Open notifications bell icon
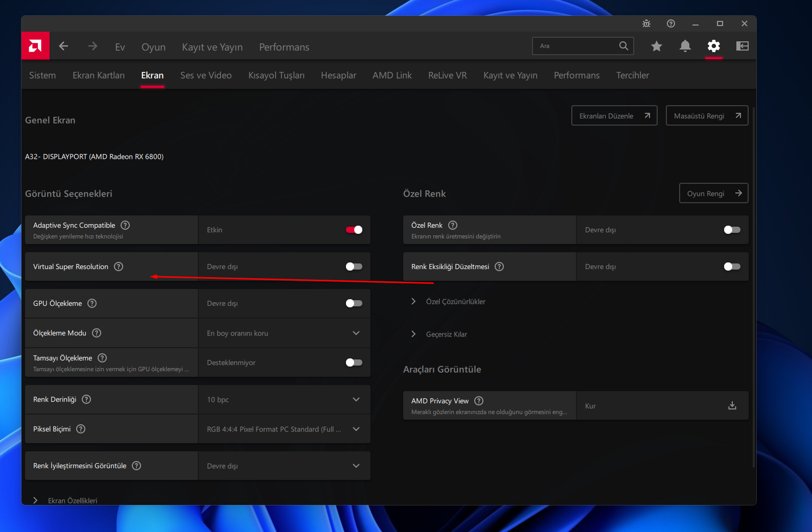The width and height of the screenshot is (812, 532). click(685, 46)
